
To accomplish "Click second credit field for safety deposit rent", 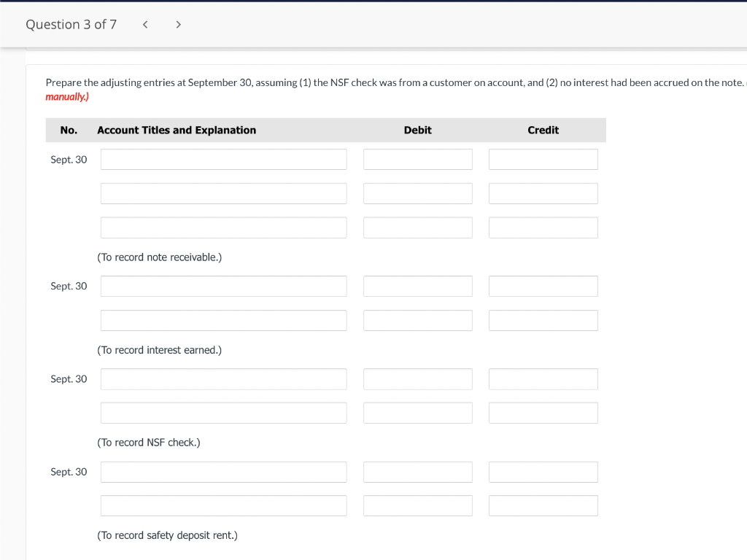I will coord(543,505).
